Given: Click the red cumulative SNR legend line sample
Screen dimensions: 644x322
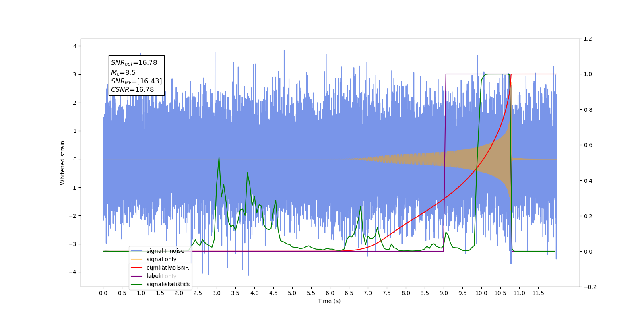Looking at the screenshot, I should 137,268.
